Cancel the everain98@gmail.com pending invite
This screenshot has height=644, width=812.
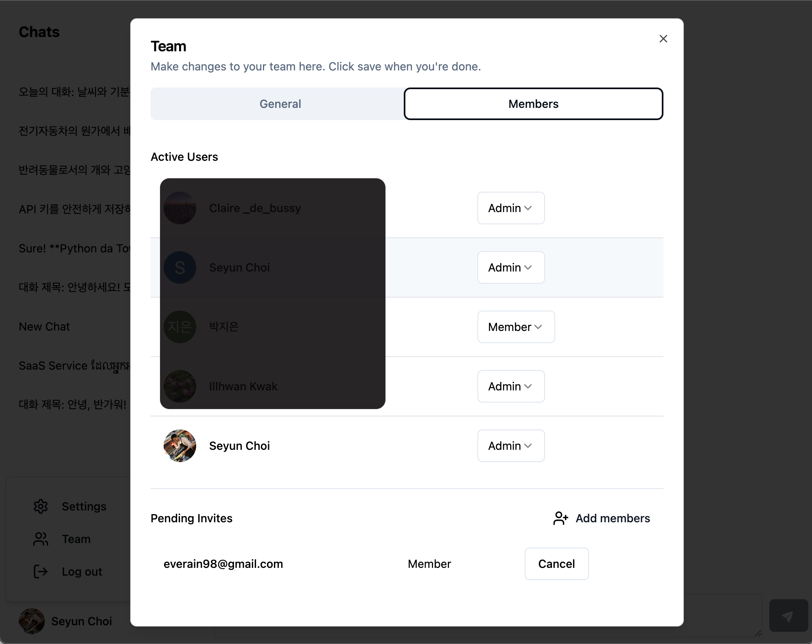[x=556, y=564]
